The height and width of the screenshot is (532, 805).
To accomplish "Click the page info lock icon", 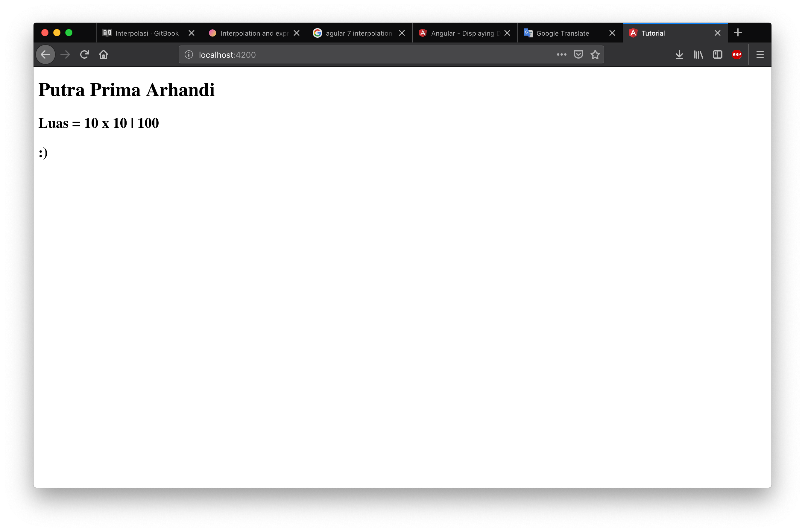I will (x=188, y=55).
